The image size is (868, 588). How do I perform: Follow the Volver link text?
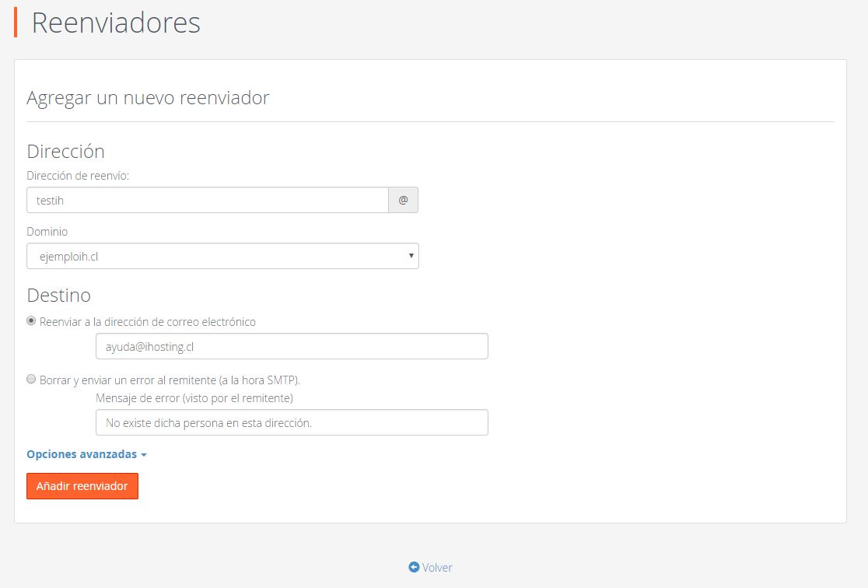coord(437,568)
